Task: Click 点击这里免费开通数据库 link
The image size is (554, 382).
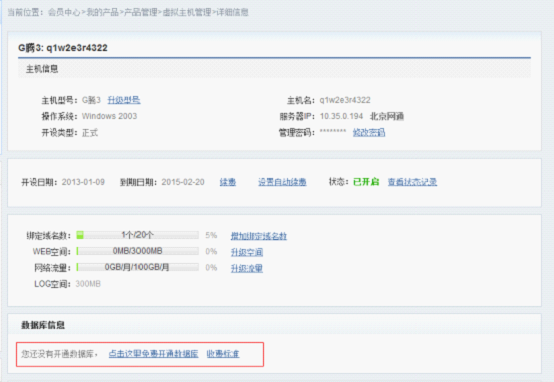Action: coord(153,354)
